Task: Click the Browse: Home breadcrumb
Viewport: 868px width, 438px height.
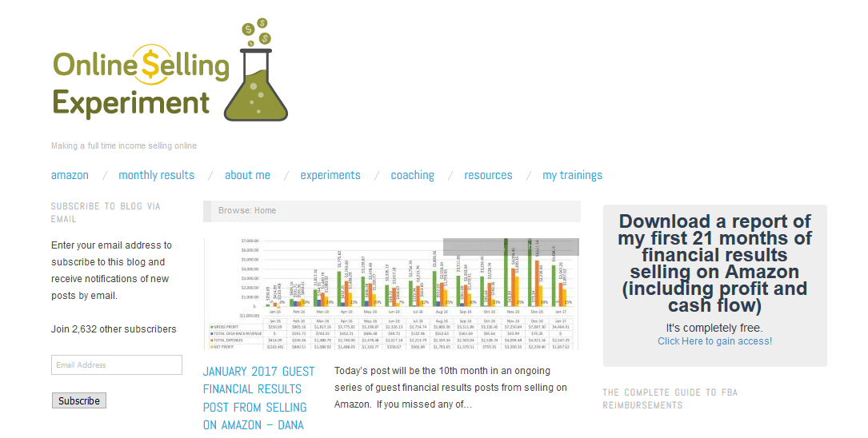Action: [247, 211]
